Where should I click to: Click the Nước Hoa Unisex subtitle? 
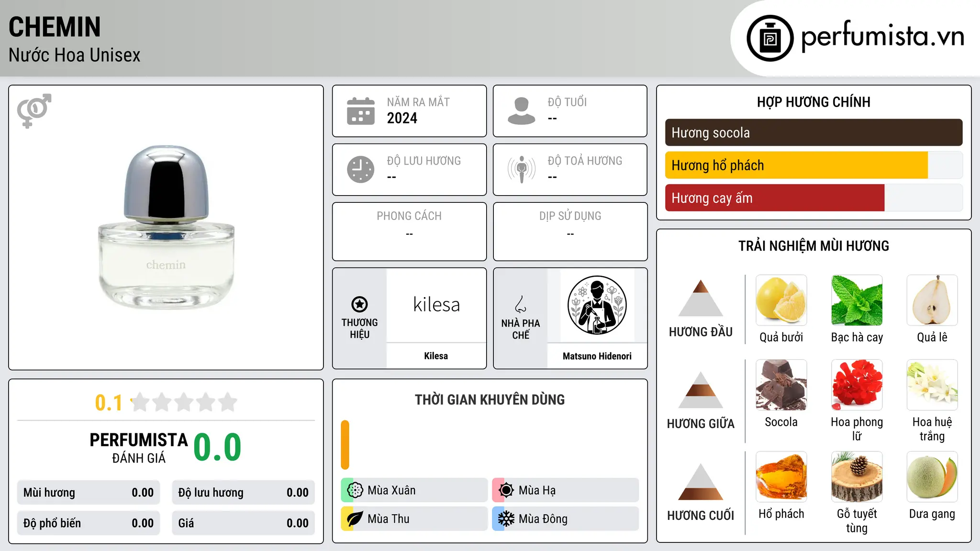pos(75,55)
